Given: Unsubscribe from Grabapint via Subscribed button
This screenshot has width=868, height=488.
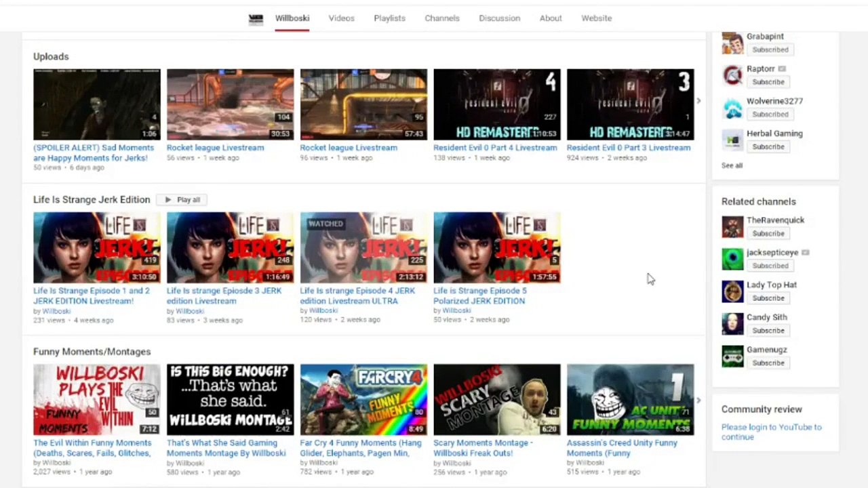Looking at the screenshot, I should click(x=770, y=49).
